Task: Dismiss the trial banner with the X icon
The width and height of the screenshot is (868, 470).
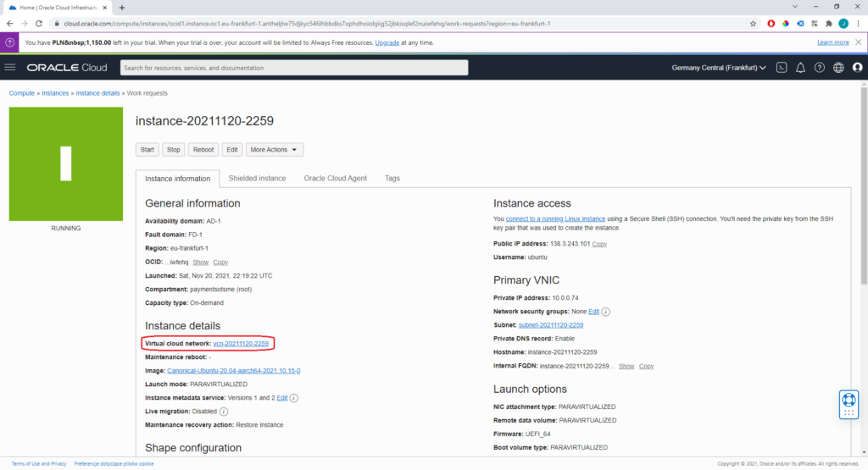Action: coord(858,42)
